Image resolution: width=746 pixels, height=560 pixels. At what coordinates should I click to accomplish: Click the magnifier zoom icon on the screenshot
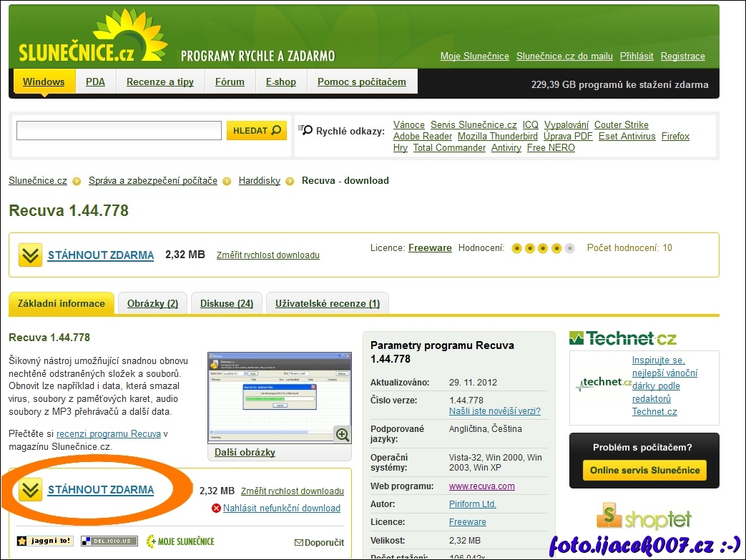click(x=343, y=434)
